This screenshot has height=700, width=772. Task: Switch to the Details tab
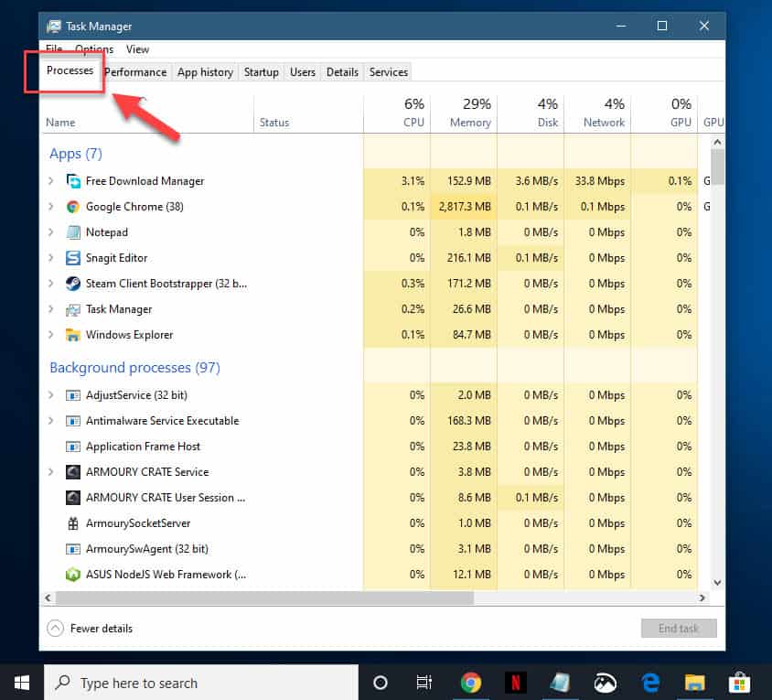pos(342,72)
